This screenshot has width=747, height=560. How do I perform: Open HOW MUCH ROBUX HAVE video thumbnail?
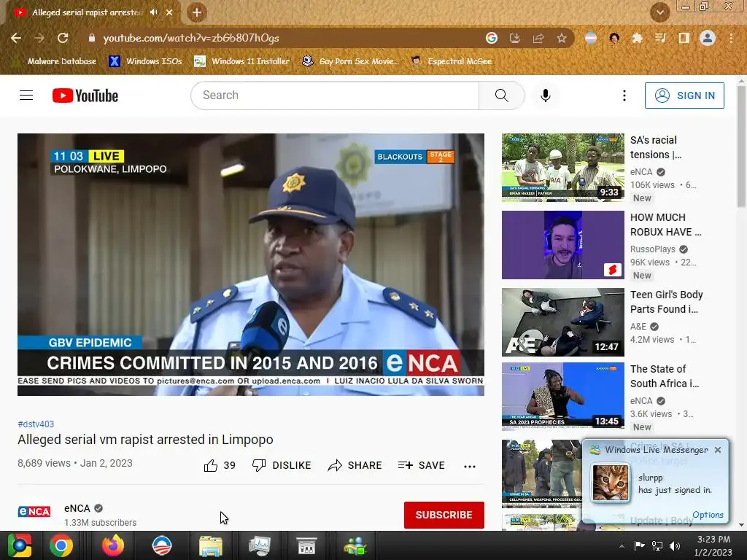click(562, 245)
